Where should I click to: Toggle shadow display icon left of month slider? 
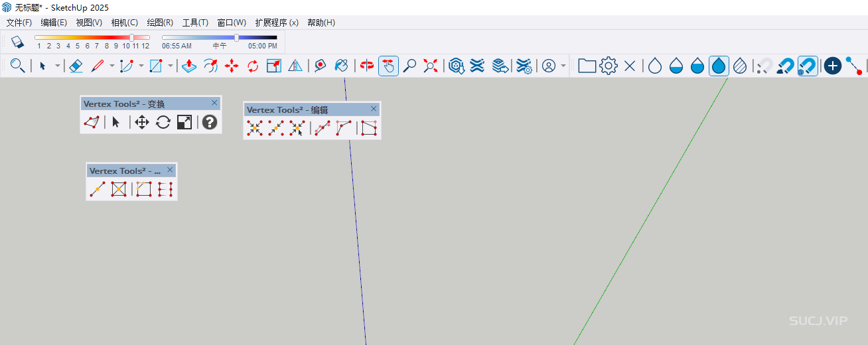click(17, 41)
